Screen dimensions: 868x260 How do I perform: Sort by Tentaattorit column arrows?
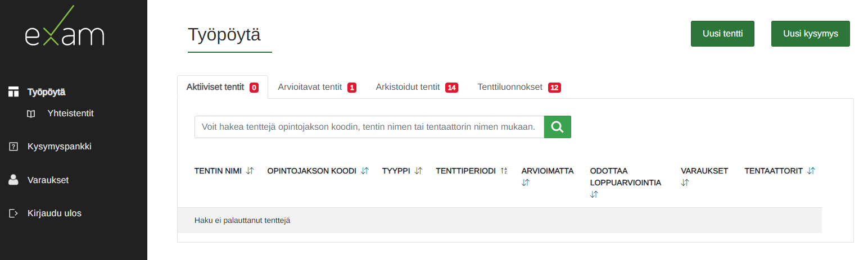[811, 171]
